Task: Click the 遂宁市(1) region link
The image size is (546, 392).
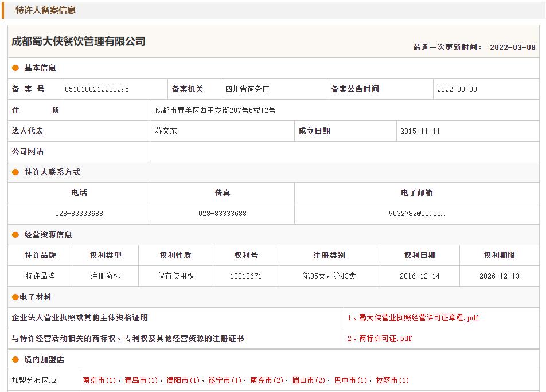Action: tap(225, 380)
